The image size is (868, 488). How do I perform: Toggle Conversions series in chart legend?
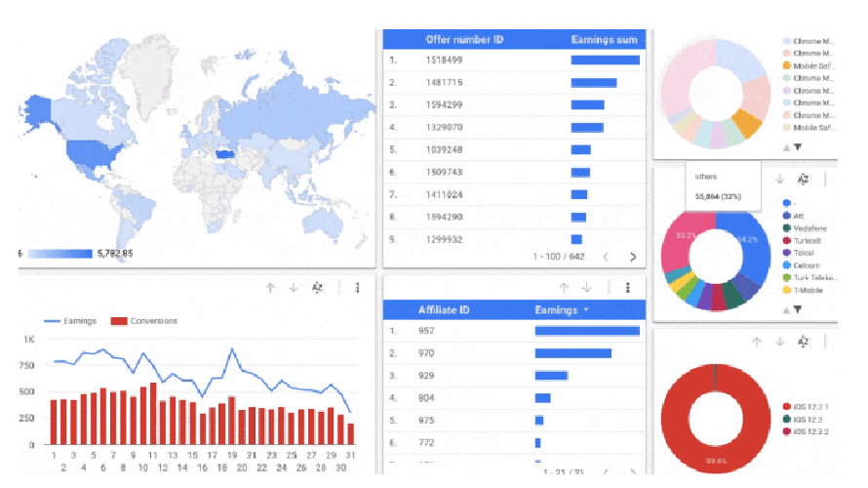point(144,321)
